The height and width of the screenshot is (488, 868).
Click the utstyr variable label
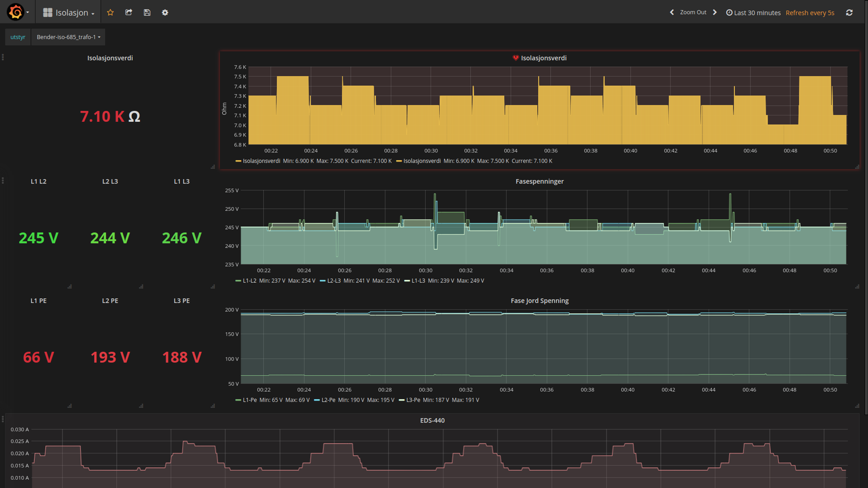pyautogui.click(x=18, y=37)
